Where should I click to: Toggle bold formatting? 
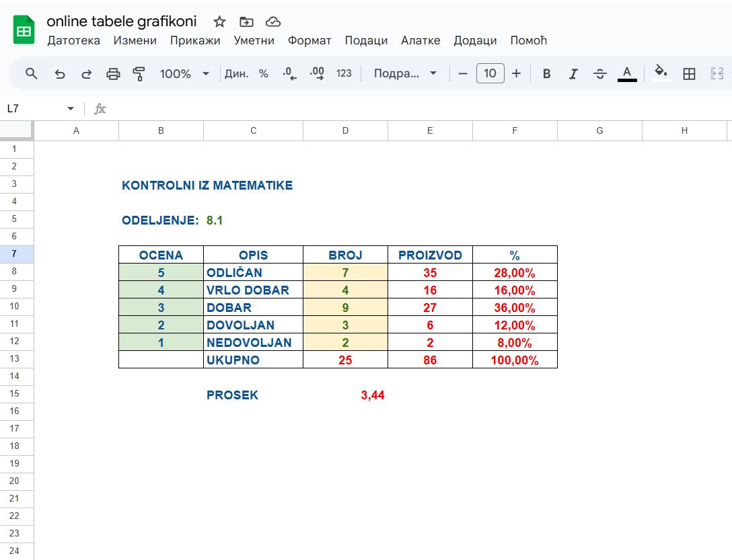click(x=546, y=73)
